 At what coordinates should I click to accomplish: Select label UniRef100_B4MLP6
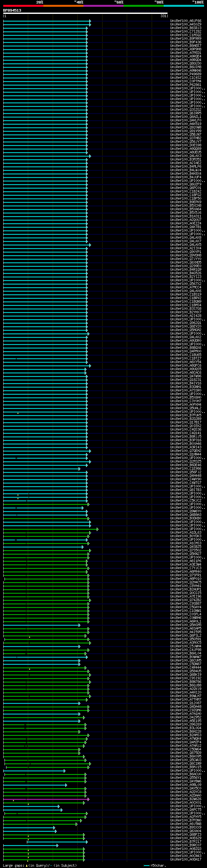click(186, 166)
